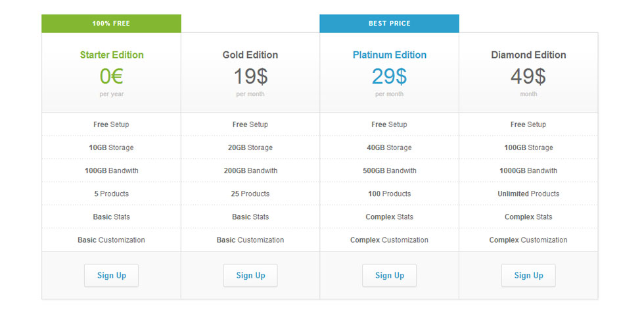644x310 pixels.
Task: Click 'Free Setup' in Gold column
Action: pos(250,124)
